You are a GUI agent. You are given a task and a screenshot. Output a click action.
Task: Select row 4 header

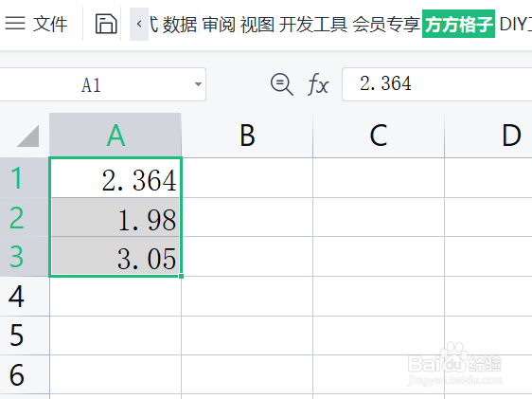pos(24,296)
